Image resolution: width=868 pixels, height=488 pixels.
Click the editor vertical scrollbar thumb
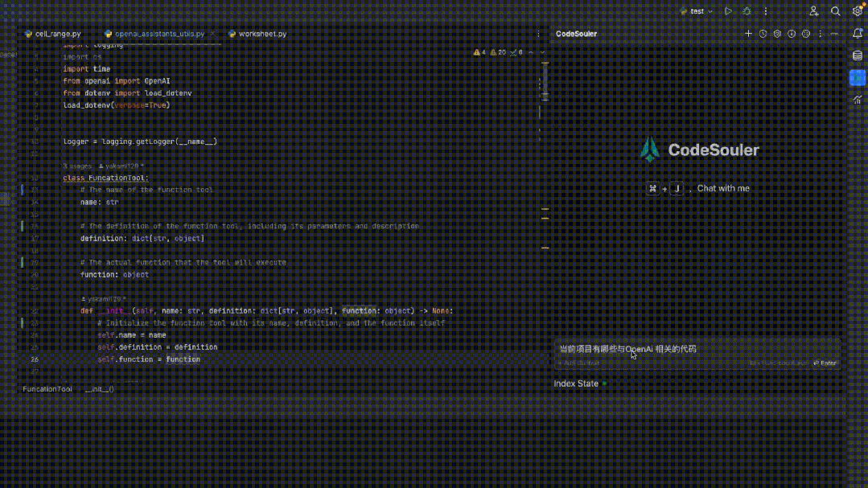click(545, 81)
